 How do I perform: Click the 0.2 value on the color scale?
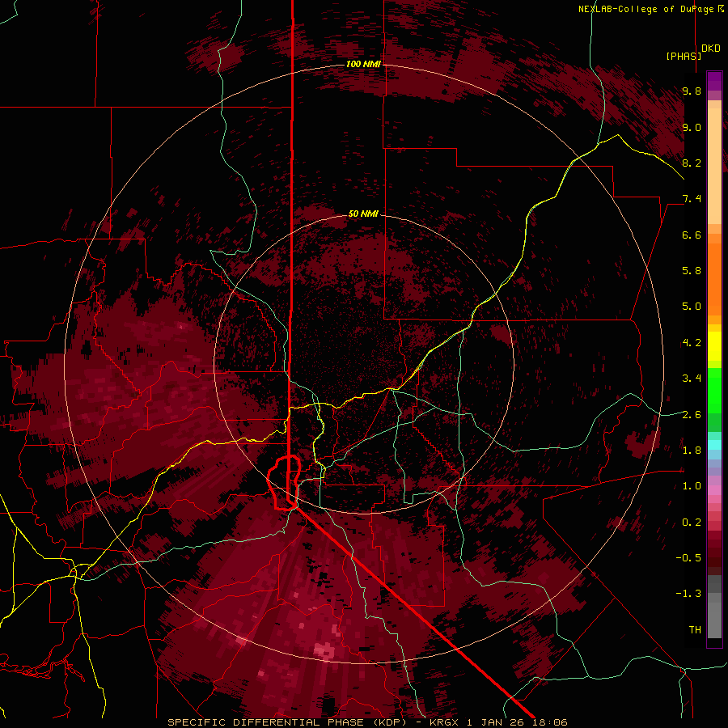(692, 523)
